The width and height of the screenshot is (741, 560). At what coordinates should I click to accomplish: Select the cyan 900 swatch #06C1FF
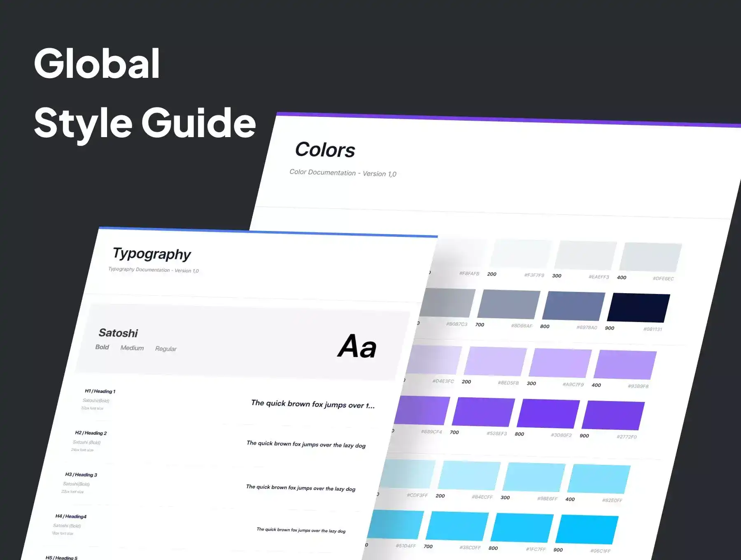(587, 529)
